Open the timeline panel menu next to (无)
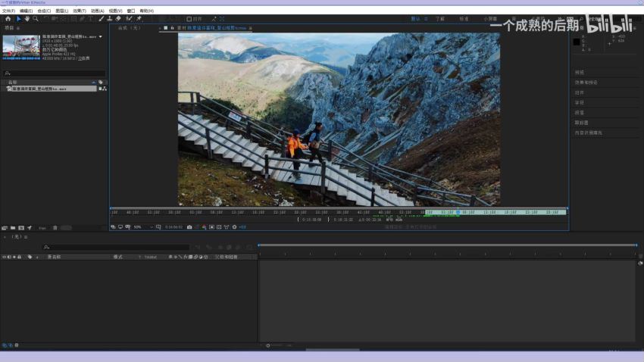 tap(26, 237)
